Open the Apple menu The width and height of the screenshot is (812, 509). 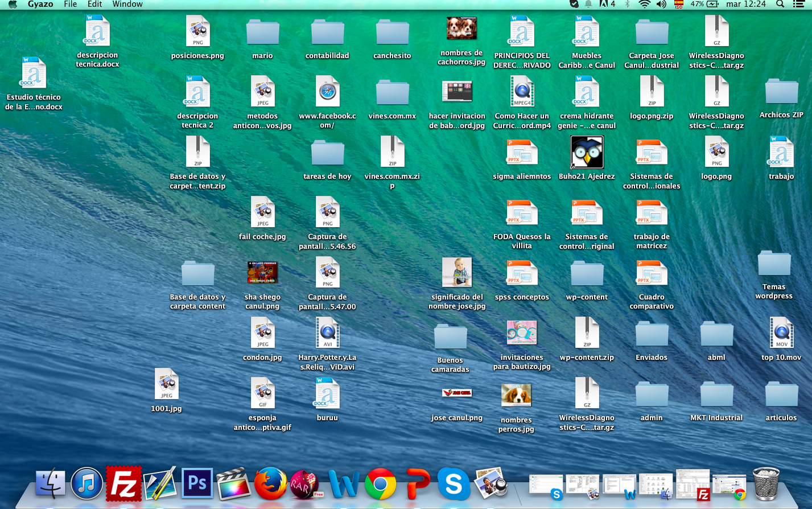(13, 4)
